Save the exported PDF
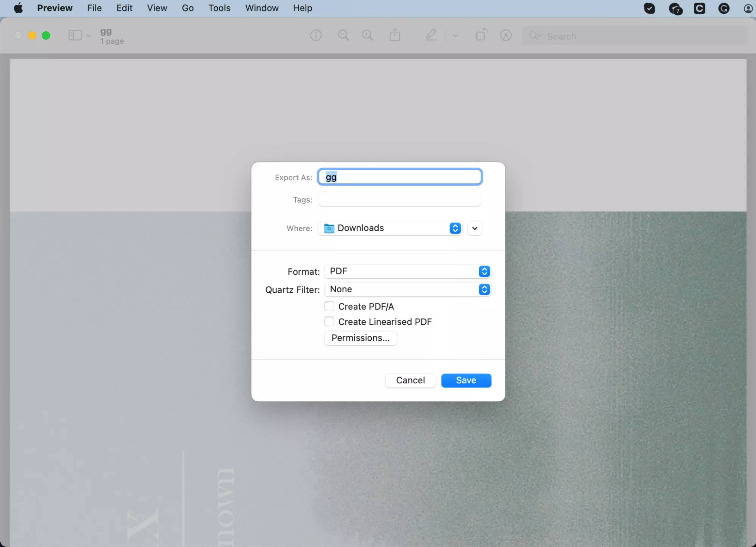This screenshot has height=547, width=756. 466,380
